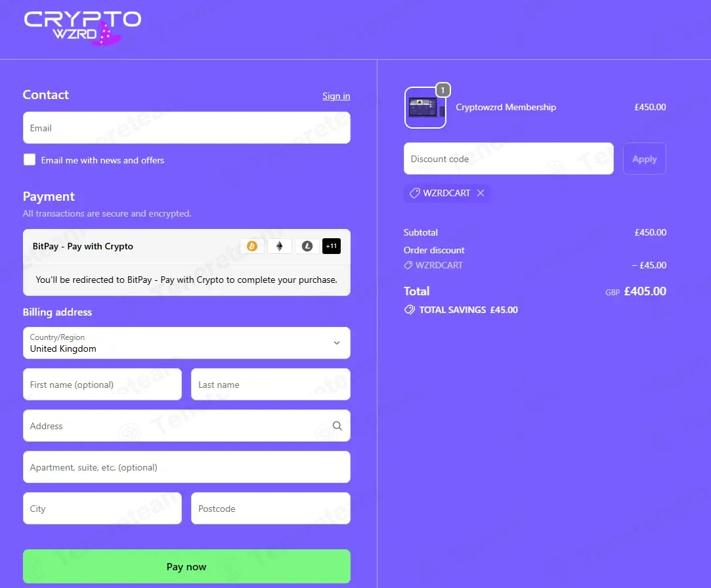Click the tag icon on WZRDCART chip
Screen dimensions: 711x588
pyautogui.click(x=414, y=193)
